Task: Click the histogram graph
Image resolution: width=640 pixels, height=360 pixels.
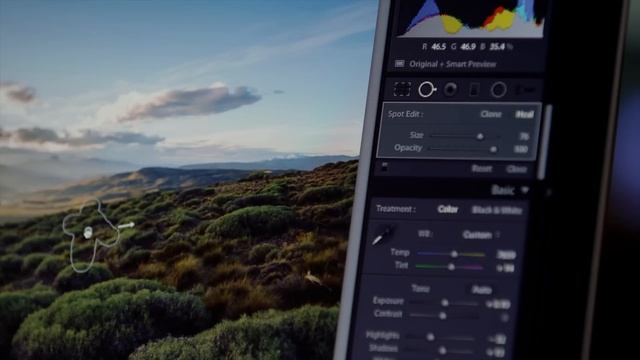Action: (471, 18)
